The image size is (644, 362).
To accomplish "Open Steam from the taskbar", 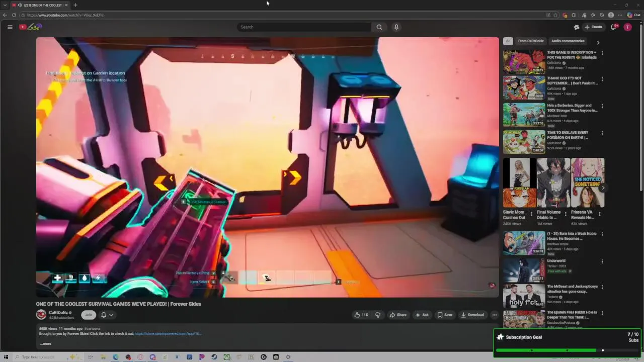I will click(214, 357).
